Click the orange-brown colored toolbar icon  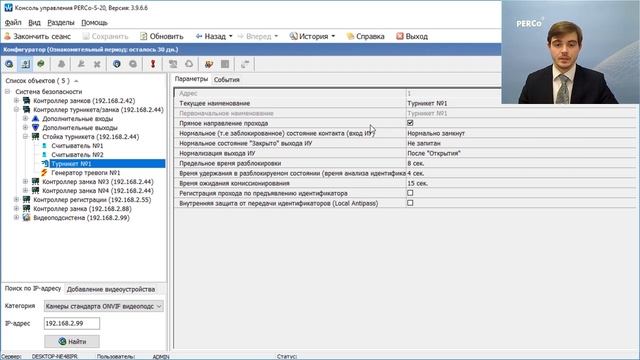tap(209, 64)
